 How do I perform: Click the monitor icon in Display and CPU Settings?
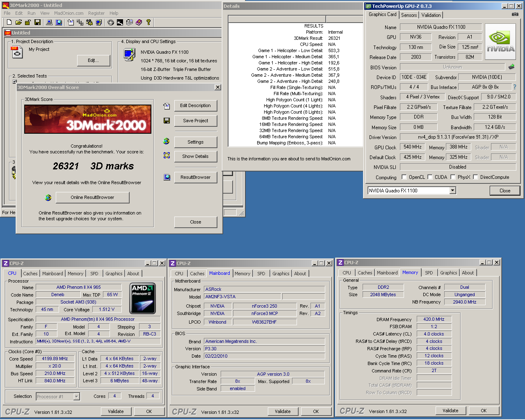tap(130, 55)
